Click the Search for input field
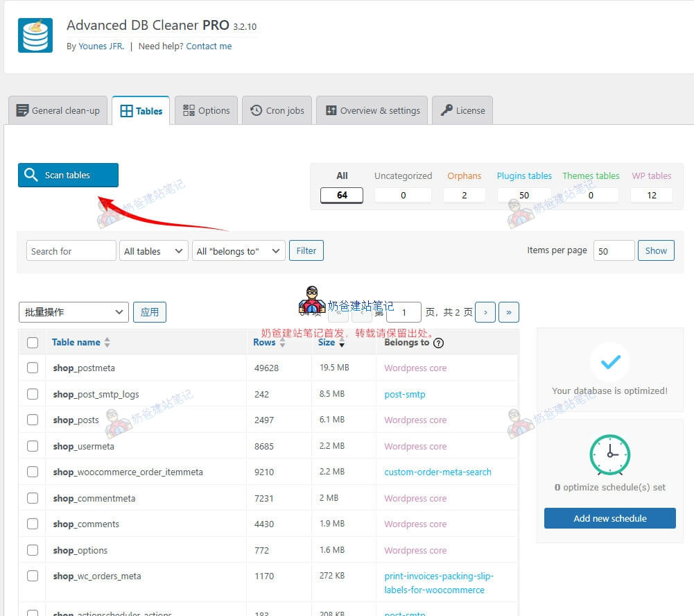 pyautogui.click(x=71, y=251)
